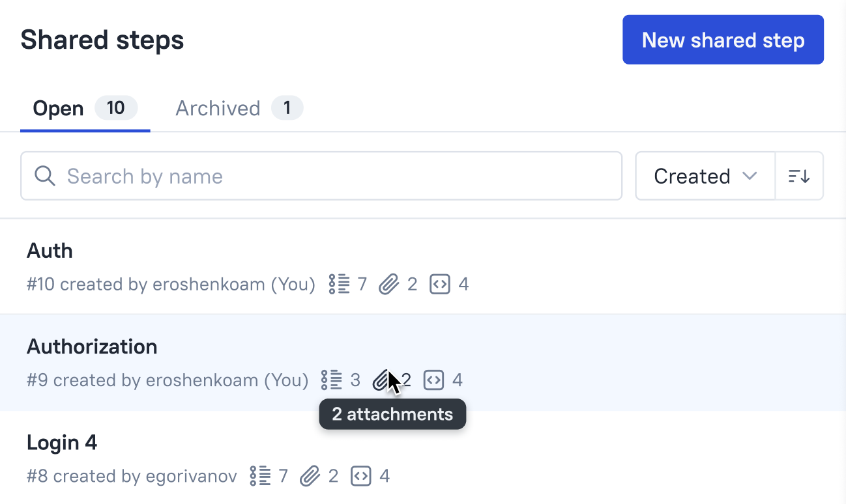The image size is (846, 504).
Task: Switch to the Archived tab
Action: [218, 108]
